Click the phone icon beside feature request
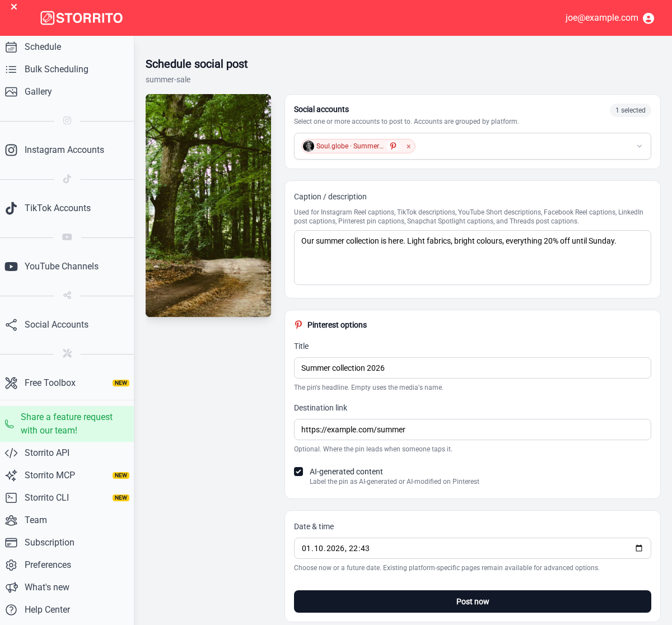 tap(10, 424)
